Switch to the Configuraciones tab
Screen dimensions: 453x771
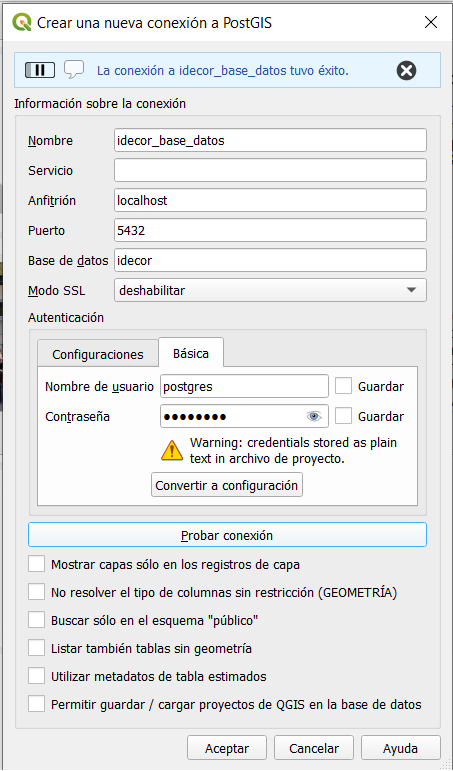(98, 354)
